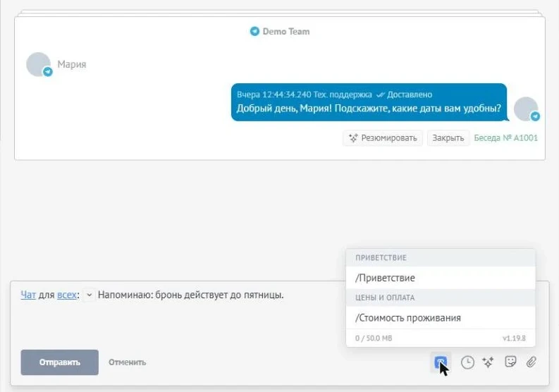This screenshot has height=392, width=559.
Task: Click the v1.19.8 version label
Action: point(514,338)
